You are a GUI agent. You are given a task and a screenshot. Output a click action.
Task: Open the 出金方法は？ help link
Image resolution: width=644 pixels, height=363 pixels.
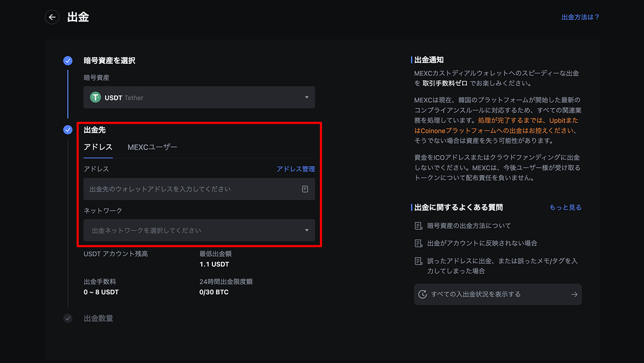(x=580, y=17)
